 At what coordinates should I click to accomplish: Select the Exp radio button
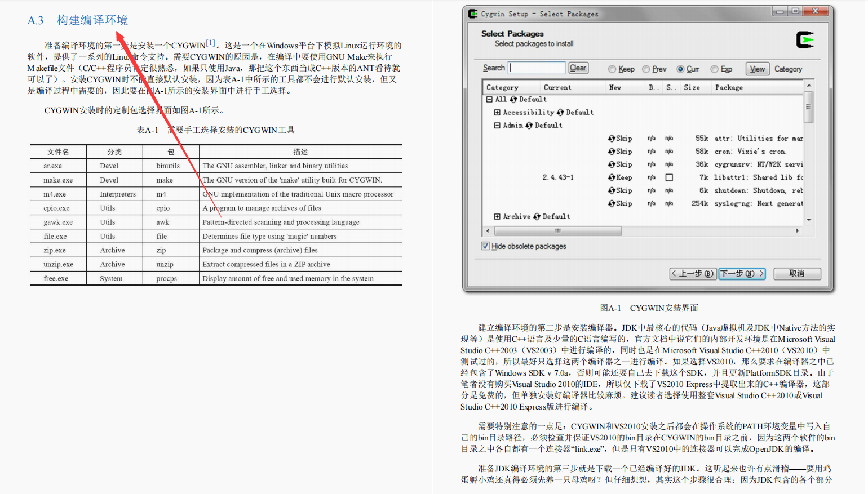[x=714, y=69]
